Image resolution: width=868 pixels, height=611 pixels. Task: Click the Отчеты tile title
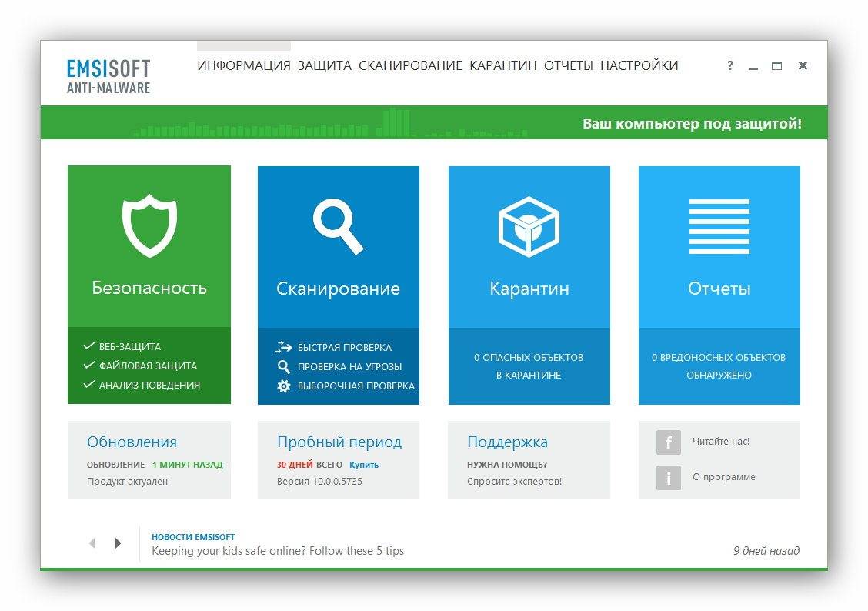coord(719,289)
